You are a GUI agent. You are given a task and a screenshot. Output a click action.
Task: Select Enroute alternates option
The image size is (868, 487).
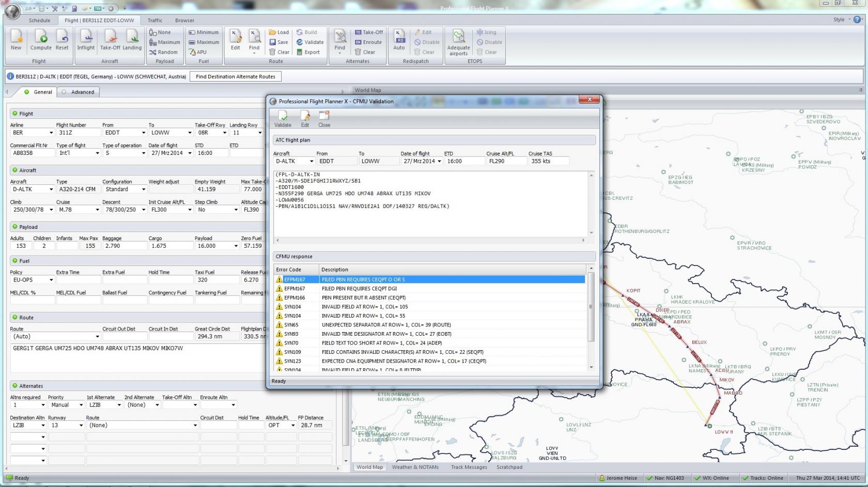click(368, 42)
